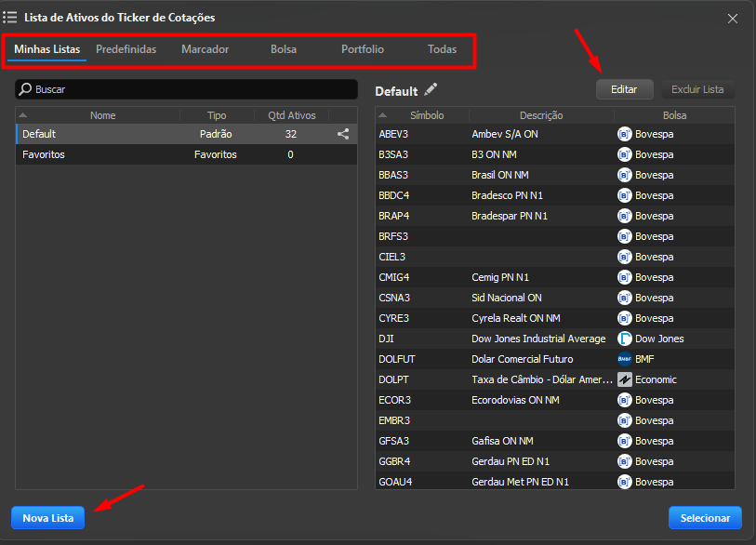Click Bradespar PN N1 description
This screenshot has height=545, width=756.
pyautogui.click(x=510, y=216)
